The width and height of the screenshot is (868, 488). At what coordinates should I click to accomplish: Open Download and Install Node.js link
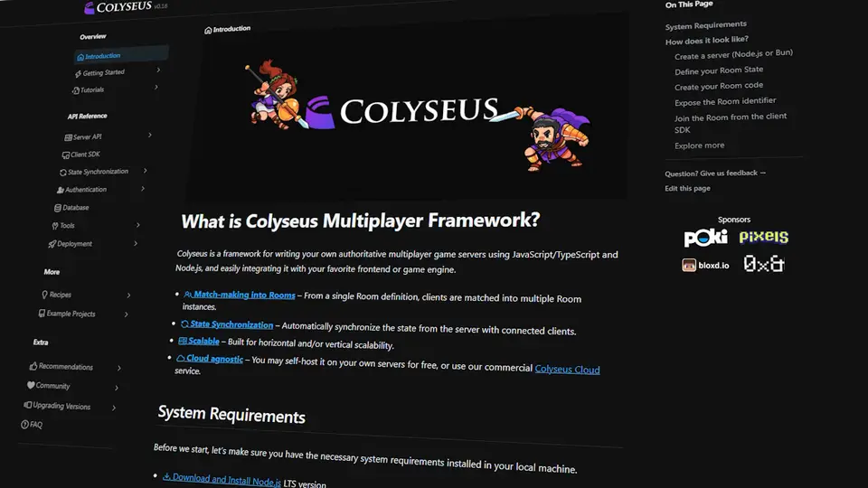[222, 479]
